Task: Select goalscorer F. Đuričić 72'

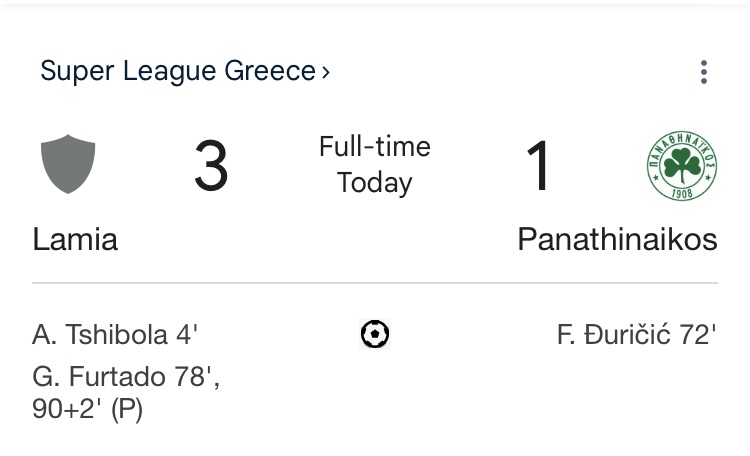Action: tap(637, 334)
